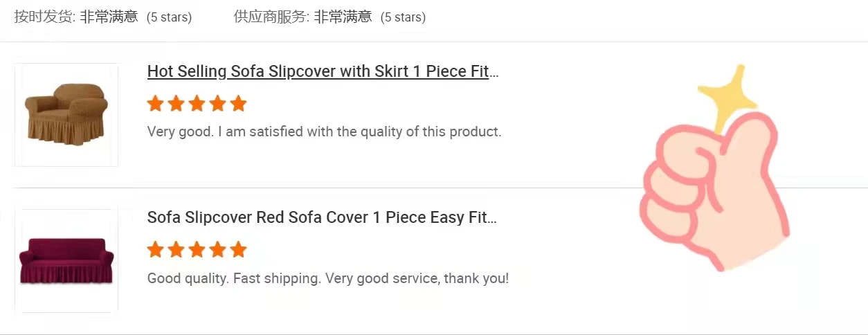Select the "Good quality. Fast shipping" review text
Screen dimensions: 868x335
(328, 279)
